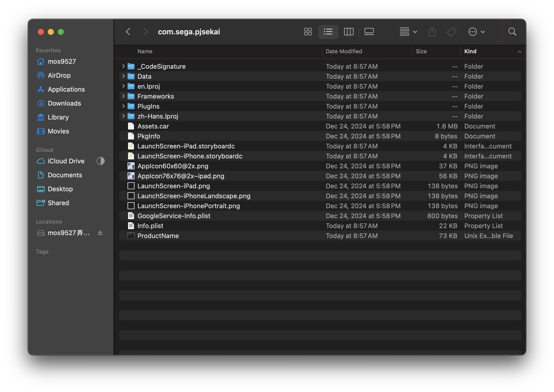Eject the mos9527 disk
Screen dimensions: 554x392
pyautogui.click(x=100, y=233)
